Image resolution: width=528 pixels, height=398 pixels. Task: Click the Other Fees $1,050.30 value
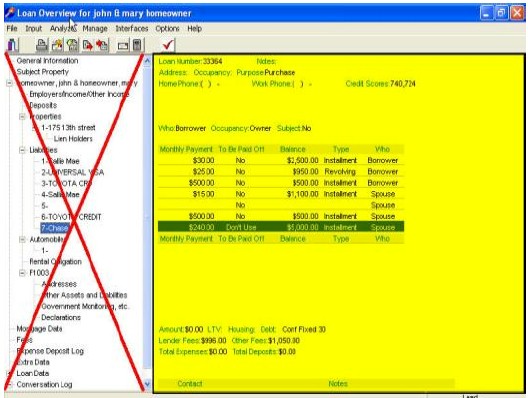tap(284, 341)
